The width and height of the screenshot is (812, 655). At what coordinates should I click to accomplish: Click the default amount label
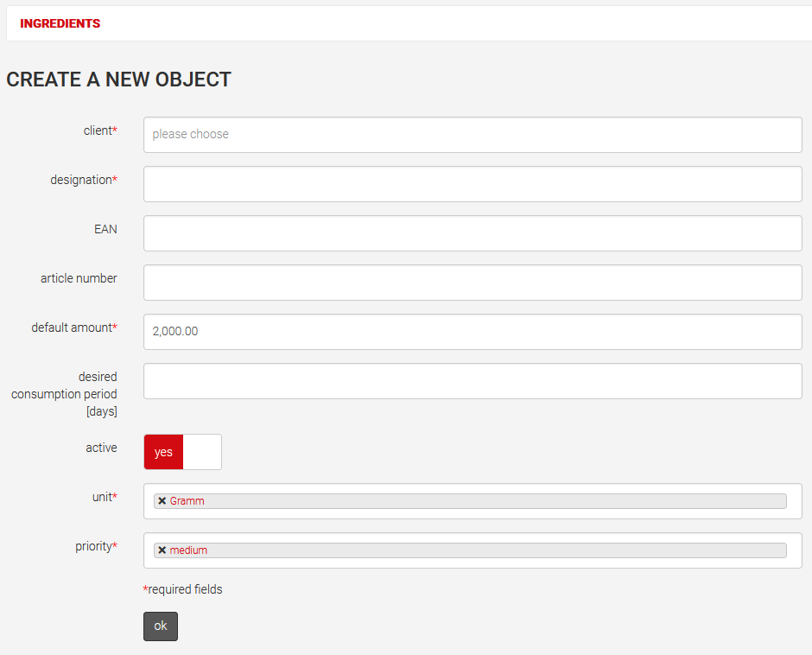click(x=73, y=327)
